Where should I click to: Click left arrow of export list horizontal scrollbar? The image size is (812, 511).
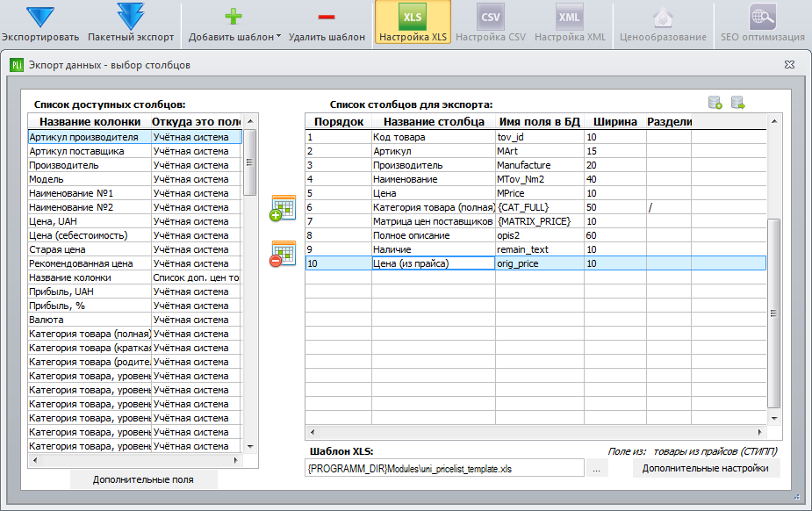click(x=313, y=432)
